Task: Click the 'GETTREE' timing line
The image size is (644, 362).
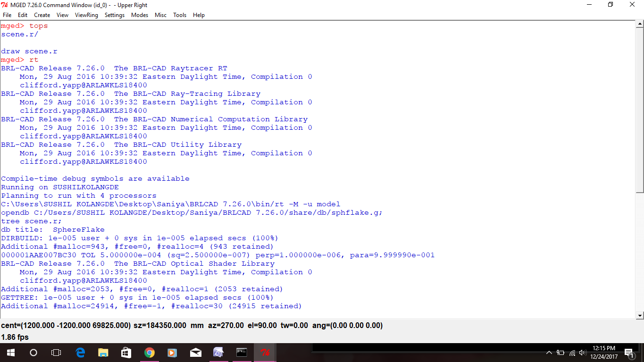Action: click(137, 298)
